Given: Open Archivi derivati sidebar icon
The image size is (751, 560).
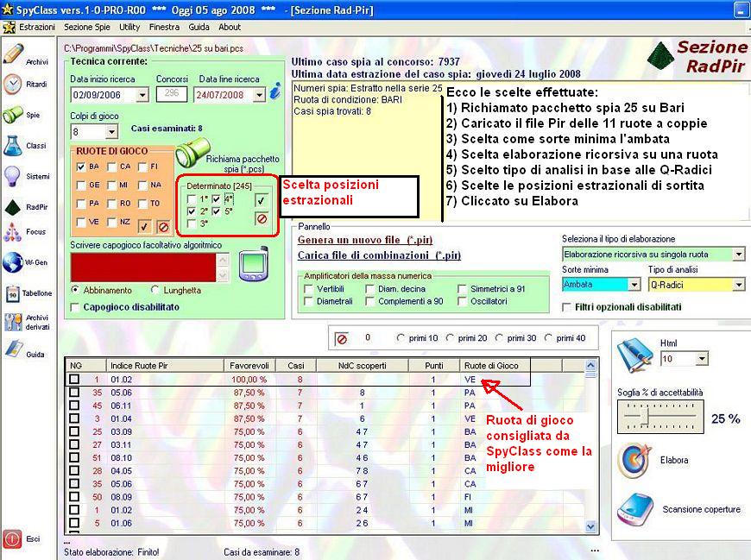Looking at the screenshot, I should point(13,322).
